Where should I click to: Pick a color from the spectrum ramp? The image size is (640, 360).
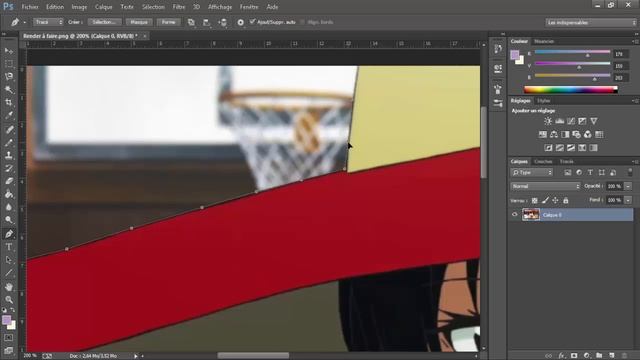[x=571, y=90]
